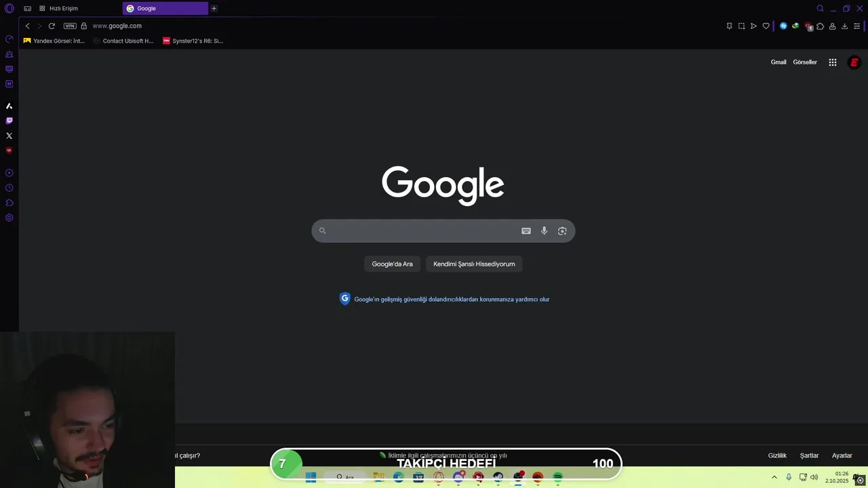Open red extension with badge 1

[808, 26]
